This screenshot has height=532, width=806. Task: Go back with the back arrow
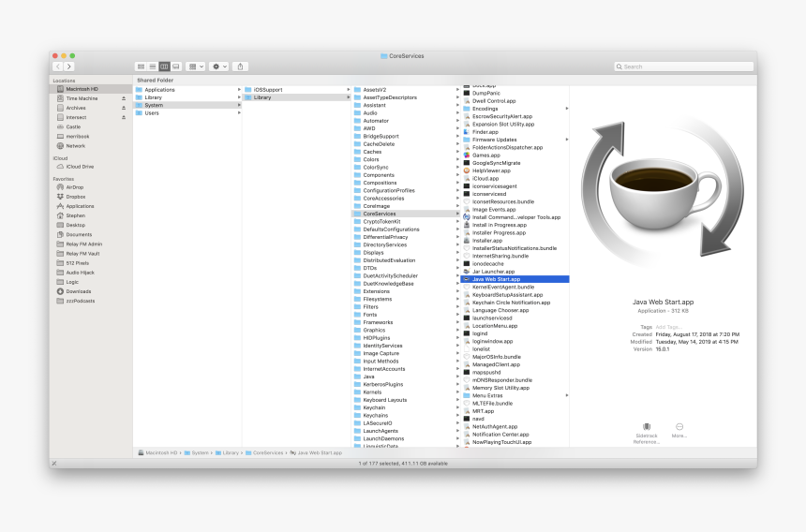pos(58,66)
